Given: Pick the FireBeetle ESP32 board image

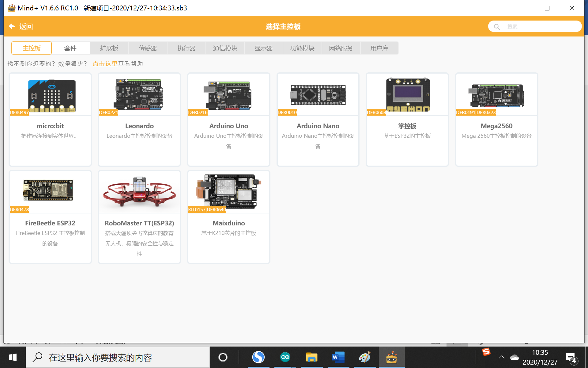Looking at the screenshot, I should (x=48, y=190).
